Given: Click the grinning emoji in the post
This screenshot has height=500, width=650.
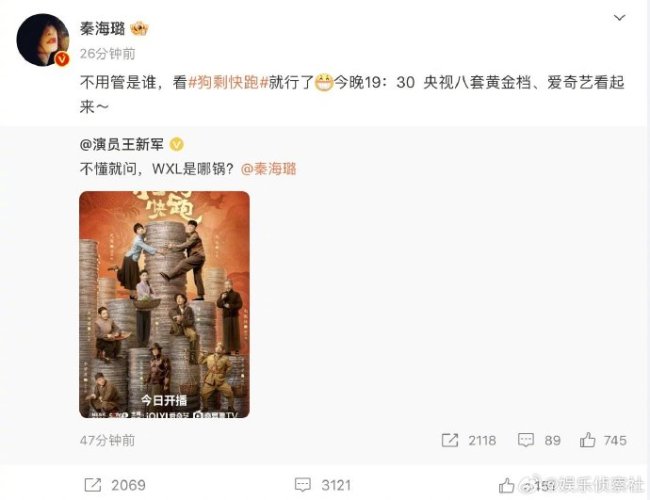Looking at the screenshot, I should [x=324, y=83].
